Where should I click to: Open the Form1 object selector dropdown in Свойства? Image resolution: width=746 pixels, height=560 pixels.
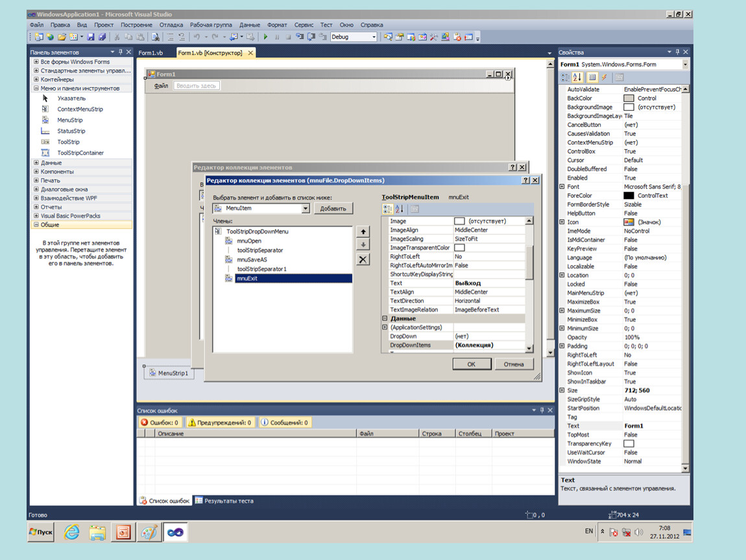[685, 64]
